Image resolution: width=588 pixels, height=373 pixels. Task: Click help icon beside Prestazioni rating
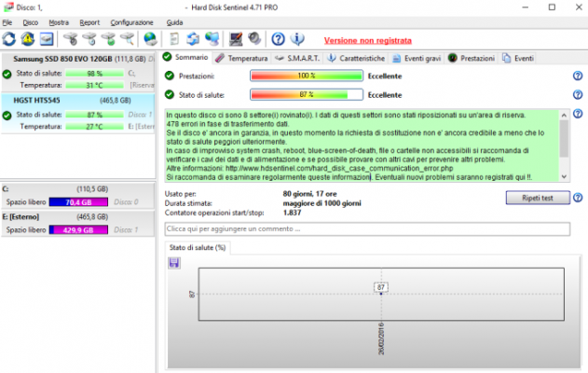coord(578,76)
